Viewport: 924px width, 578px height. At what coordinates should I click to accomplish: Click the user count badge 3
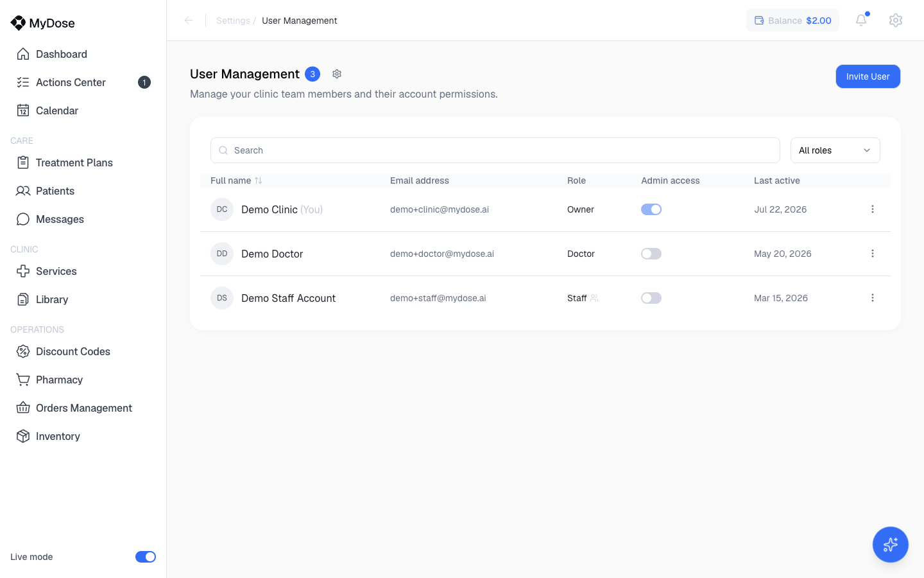[x=312, y=74]
